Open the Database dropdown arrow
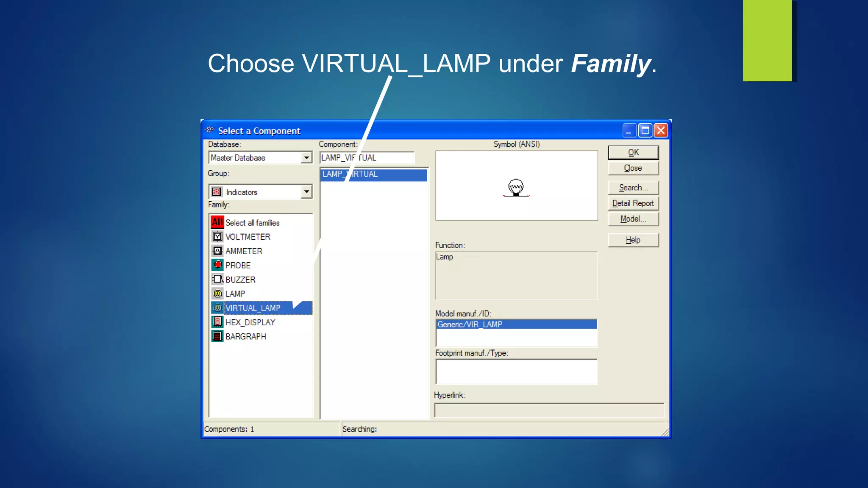This screenshot has width=868, height=488. 306,158
